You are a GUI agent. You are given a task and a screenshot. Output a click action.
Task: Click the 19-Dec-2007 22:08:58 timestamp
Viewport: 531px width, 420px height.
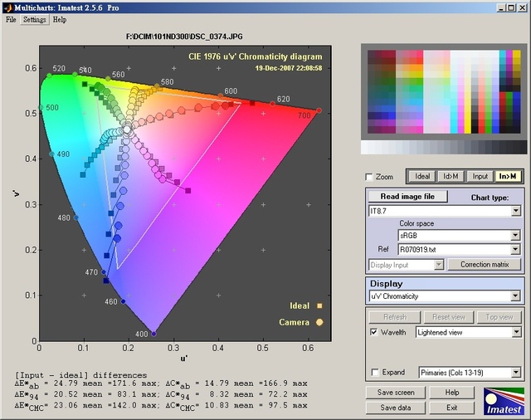(289, 68)
